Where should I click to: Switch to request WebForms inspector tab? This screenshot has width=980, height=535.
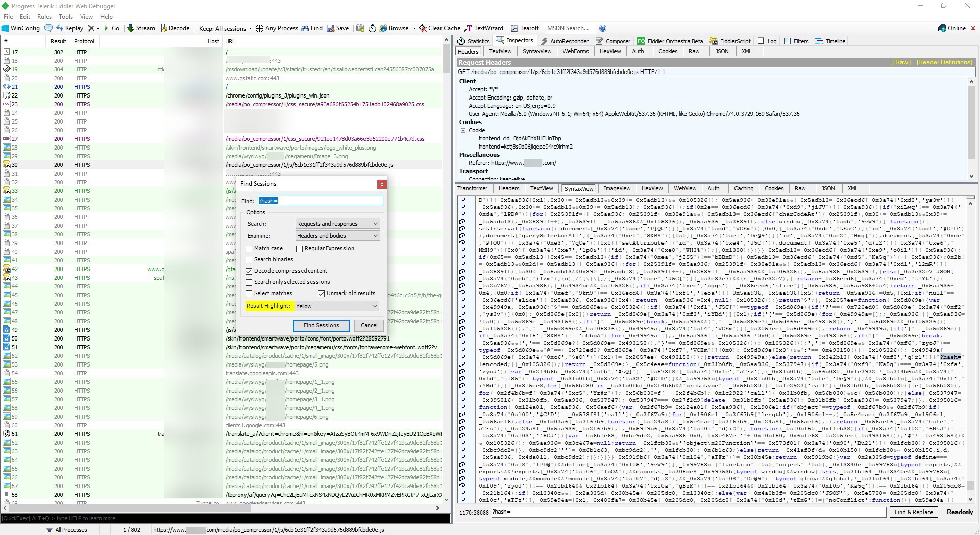(x=575, y=51)
